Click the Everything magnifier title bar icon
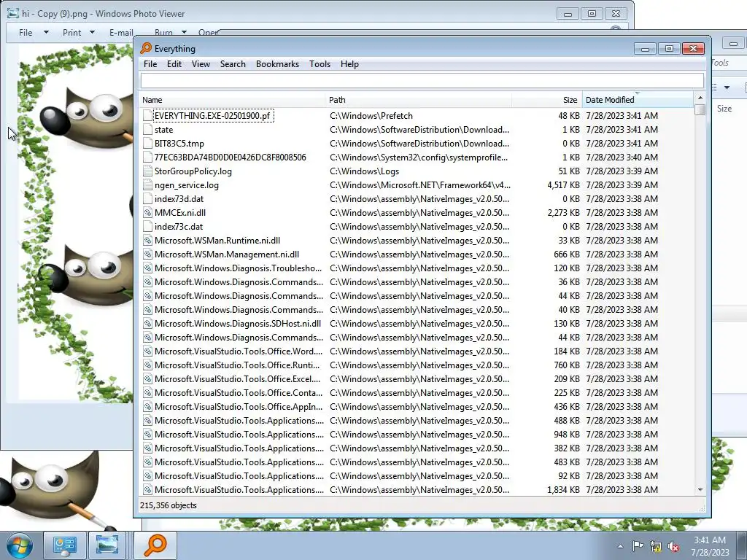The height and width of the screenshot is (560, 747). point(146,48)
